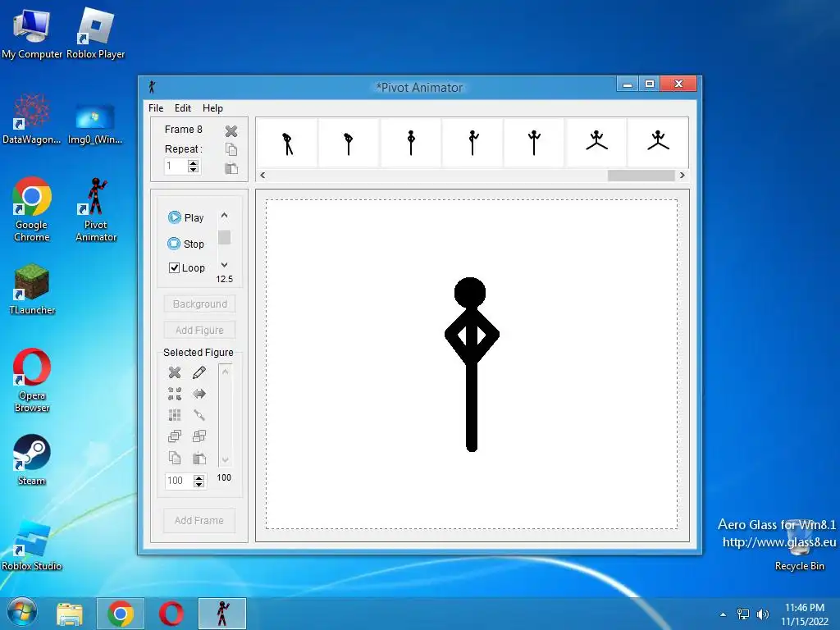The width and height of the screenshot is (840, 630).
Task: Open figure colour grid icon
Action: click(175, 415)
